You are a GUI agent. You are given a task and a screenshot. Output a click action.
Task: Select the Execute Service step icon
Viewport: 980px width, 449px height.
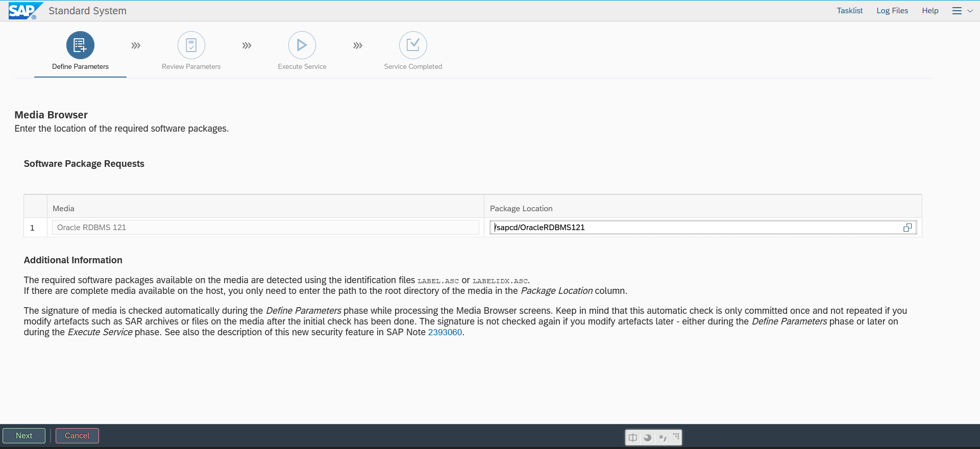302,45
